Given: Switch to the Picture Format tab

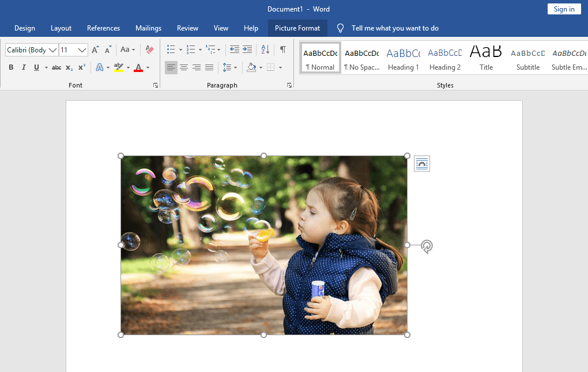Looking at the screenshot, I should click(x=297, y=28).
